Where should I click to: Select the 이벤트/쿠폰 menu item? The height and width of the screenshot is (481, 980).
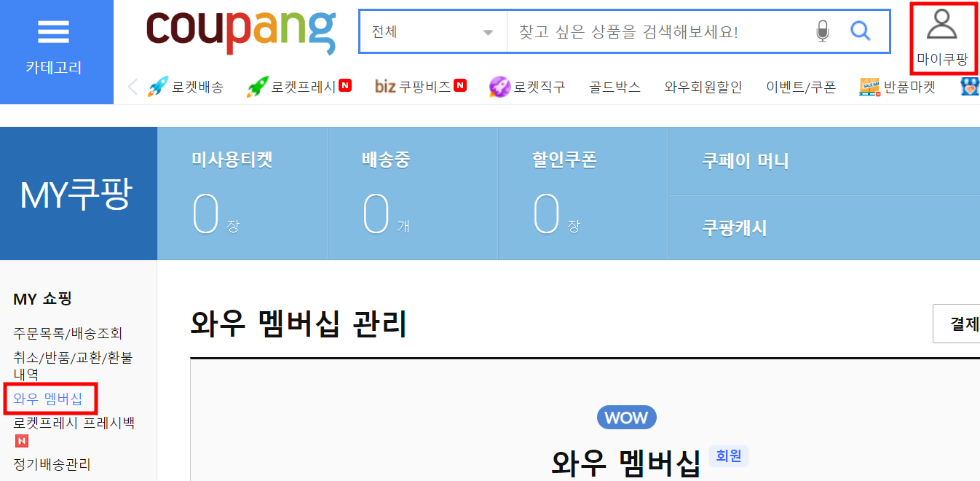click(x=801, y=86)
